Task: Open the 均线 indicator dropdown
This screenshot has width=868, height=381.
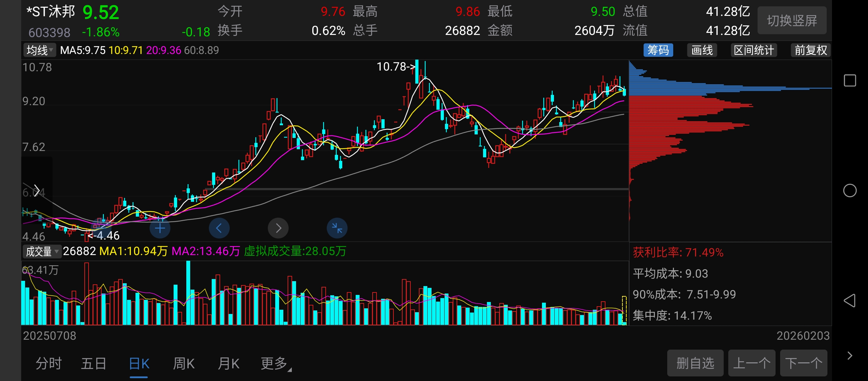Action: pyautogui.click(x=40, y=50)
